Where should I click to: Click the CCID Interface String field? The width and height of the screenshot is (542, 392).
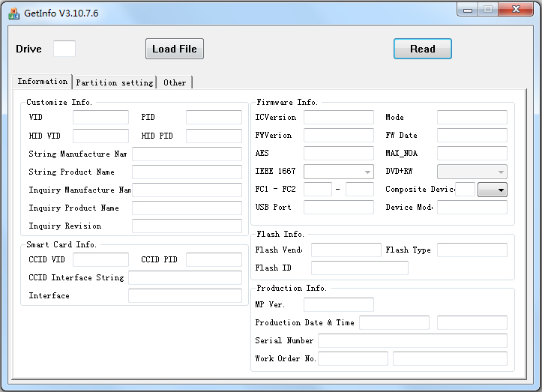coord(185,277)
